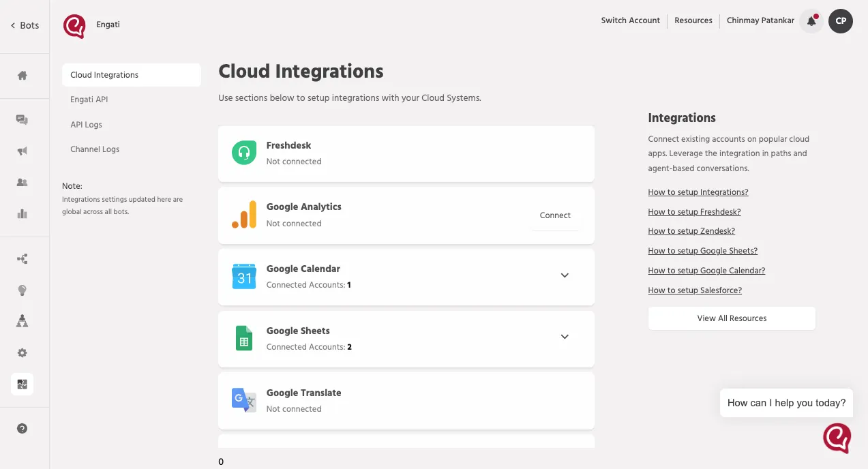Open the Home icon in sidebar
Screen dimensions: 868x469
point(22,76)
